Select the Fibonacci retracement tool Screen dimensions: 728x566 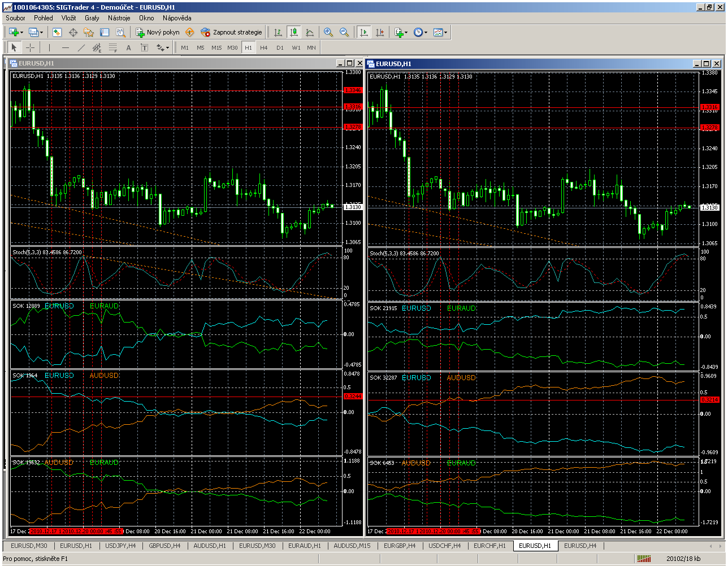click(x=113, y=48)
